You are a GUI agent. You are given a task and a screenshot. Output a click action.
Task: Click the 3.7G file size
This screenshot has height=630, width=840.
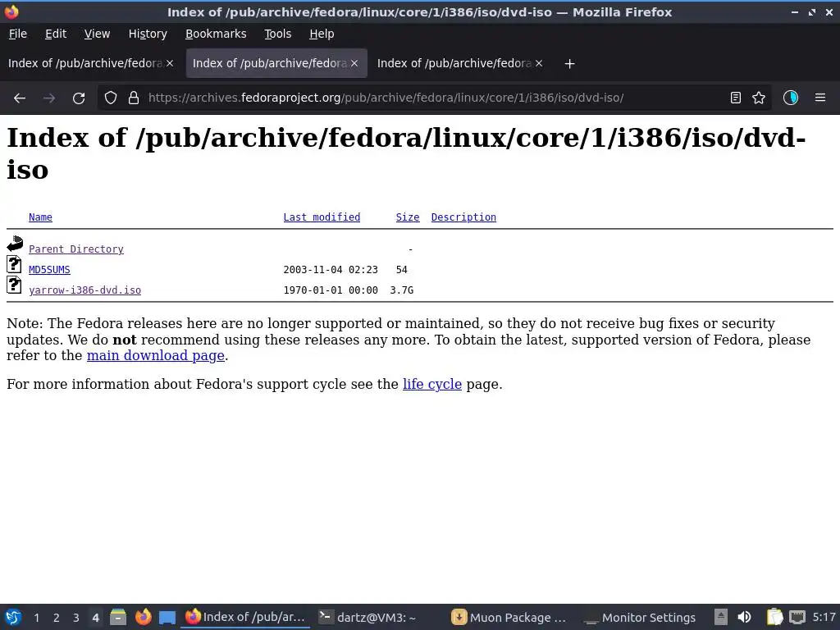(x=402, y=290)
